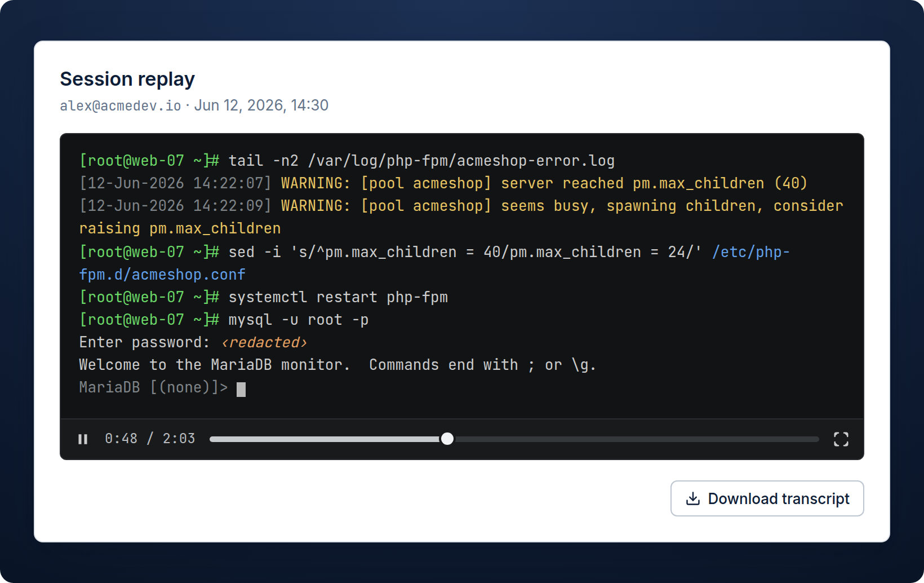The height and width of the screenshot is (583, 924).
Task: Click the Jun 12, 2026, 14:30 date text
Action: (261, 105)
